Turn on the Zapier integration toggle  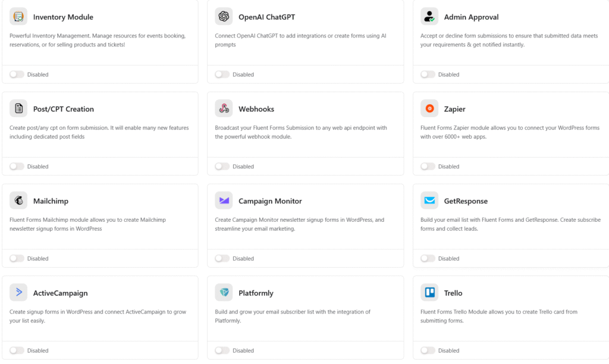[x=428, y=167]
